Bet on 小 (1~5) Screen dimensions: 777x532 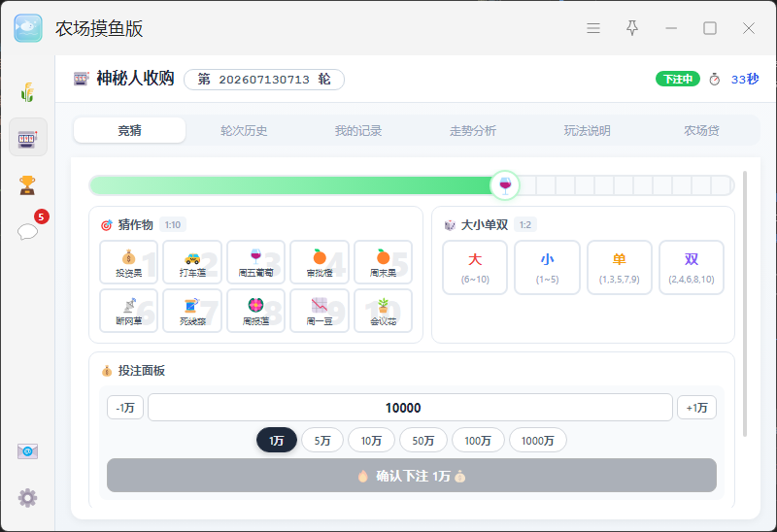[x=547, y=268]
